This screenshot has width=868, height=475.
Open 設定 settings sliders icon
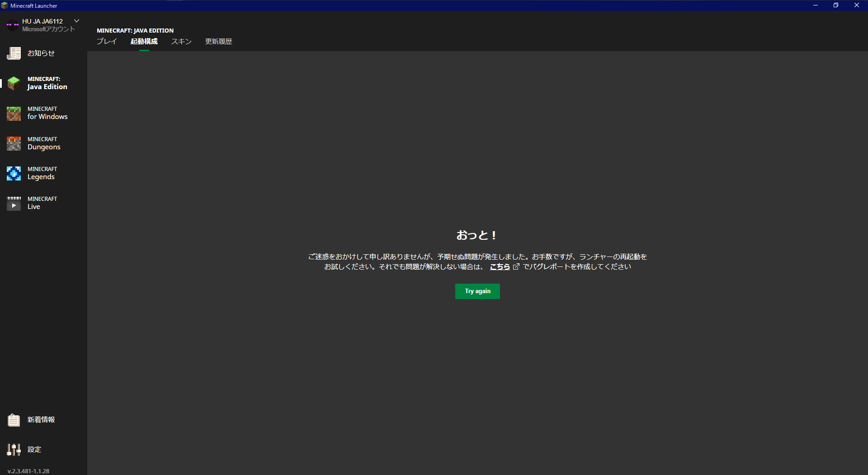tap(14, 450)
